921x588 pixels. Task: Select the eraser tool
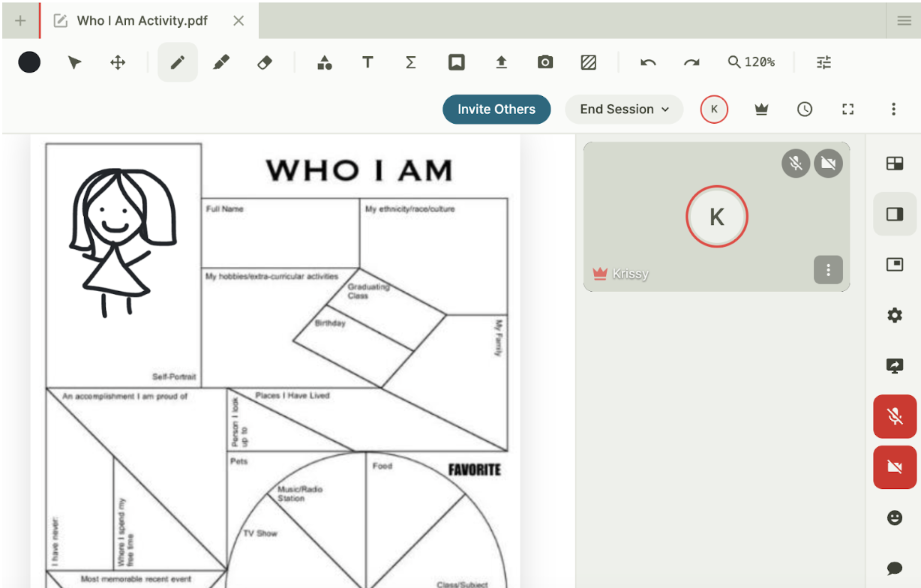point(265,62)
